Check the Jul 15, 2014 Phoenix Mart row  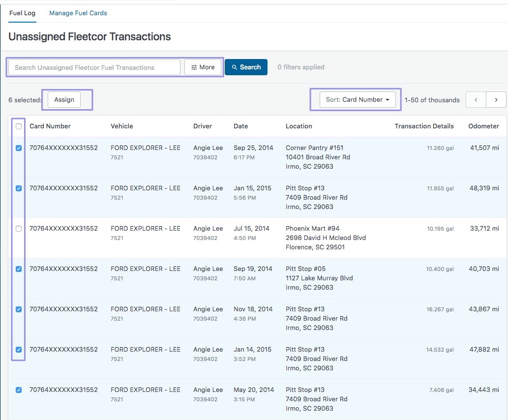[19, 229]
